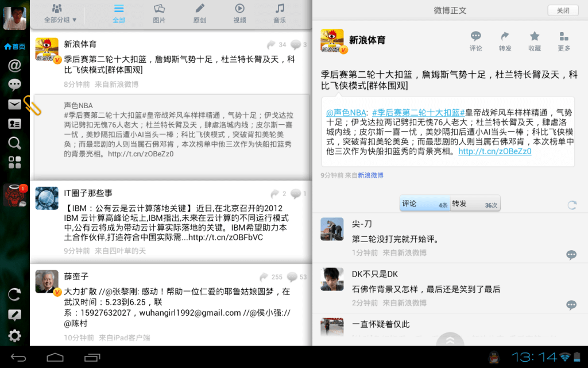The image size is (588, 368).
Task: Open the 新浪微博 source link
Action: point(370,175)
